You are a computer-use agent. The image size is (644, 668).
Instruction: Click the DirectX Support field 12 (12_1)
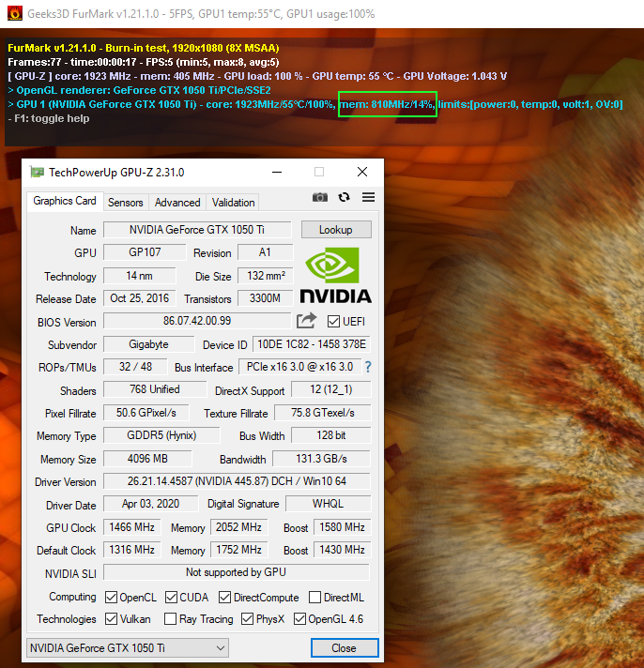[x=330, y=389]
